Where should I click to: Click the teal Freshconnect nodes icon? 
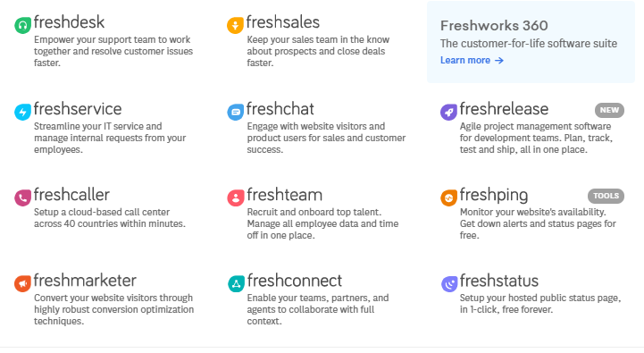click(x=236, y=283)
